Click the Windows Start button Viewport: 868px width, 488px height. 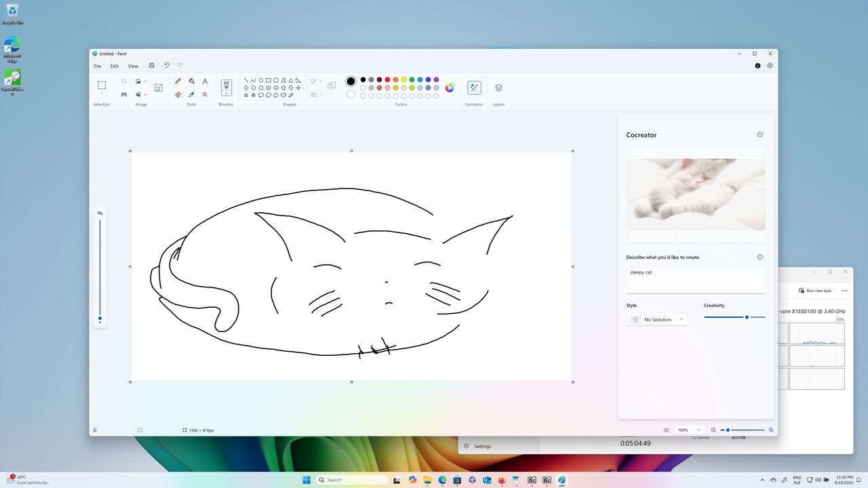pos(307,480)
